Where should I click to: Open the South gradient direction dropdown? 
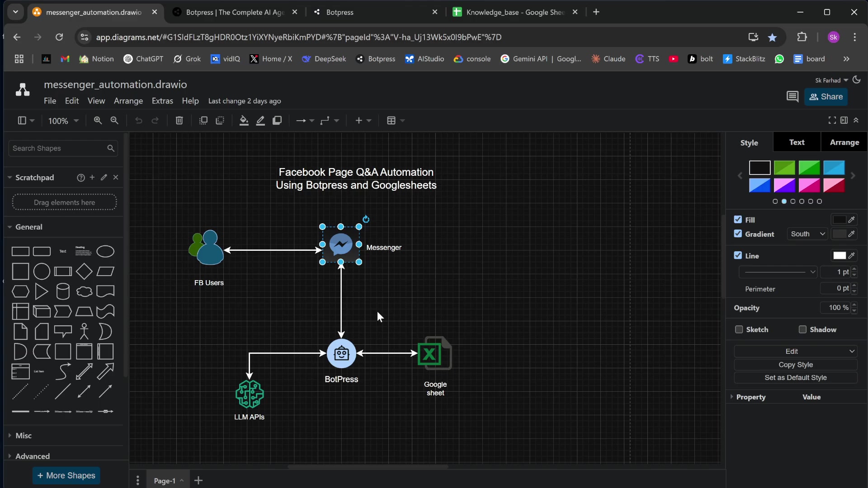pos(807,234)
